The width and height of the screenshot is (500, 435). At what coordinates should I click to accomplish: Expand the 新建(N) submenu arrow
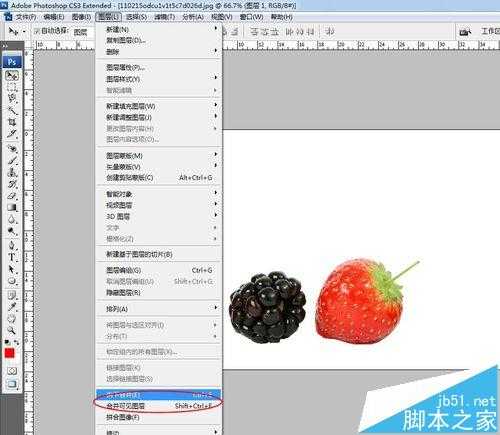coord(216,29)
